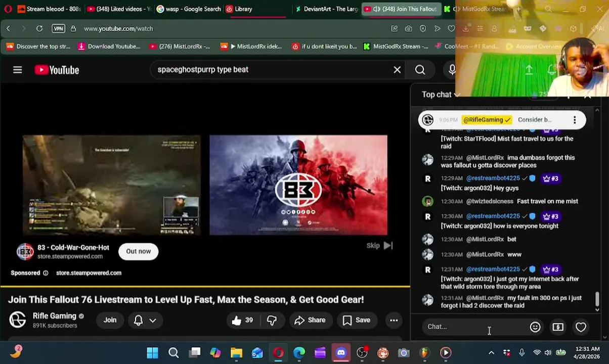609x364 pixels.
Task: Open more actions ellipsis under video
Action: click(394, 320)
